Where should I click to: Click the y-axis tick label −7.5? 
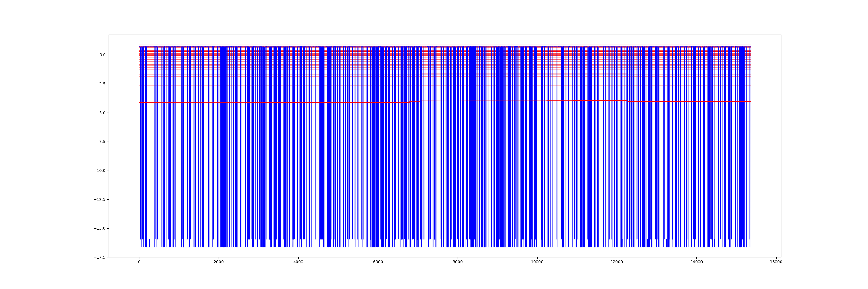[101, 142]
